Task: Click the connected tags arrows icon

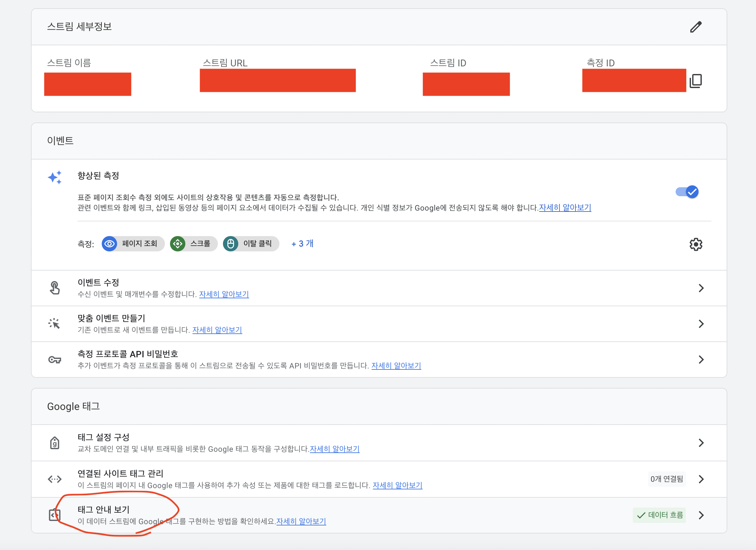Action: (55, 479)
